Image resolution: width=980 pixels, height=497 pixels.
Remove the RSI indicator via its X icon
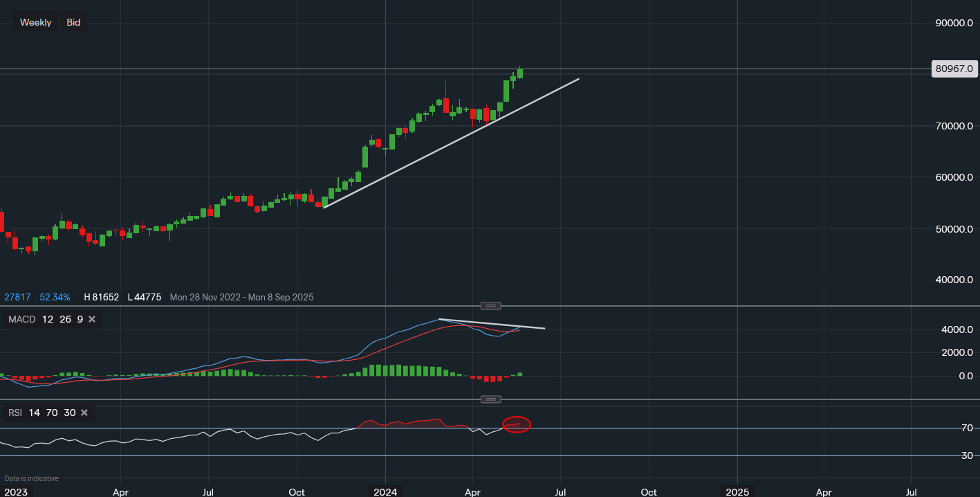pos(84,412)
